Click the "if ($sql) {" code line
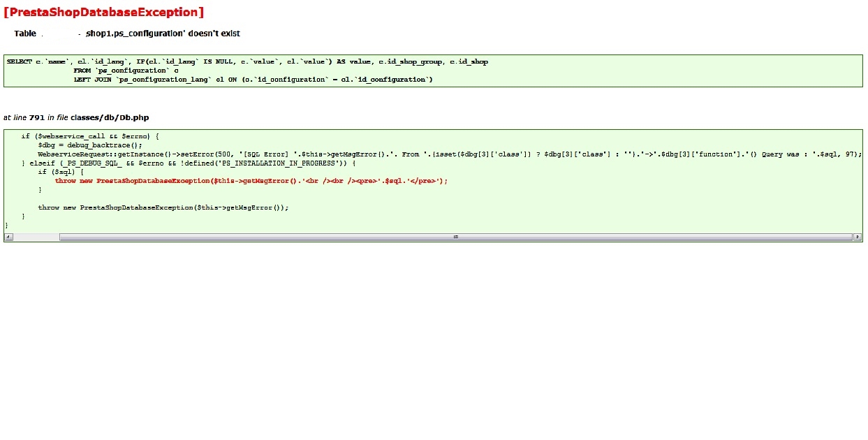 [x=61, y=172]
